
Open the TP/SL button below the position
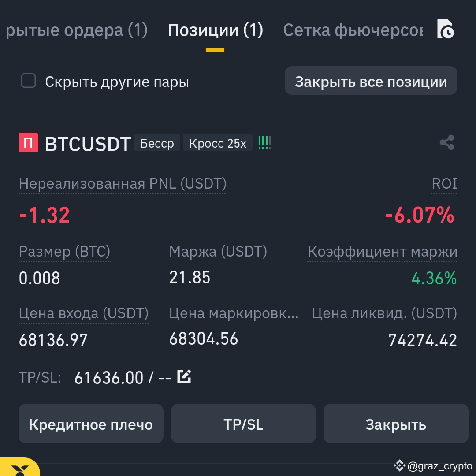[x=243, y=424]
